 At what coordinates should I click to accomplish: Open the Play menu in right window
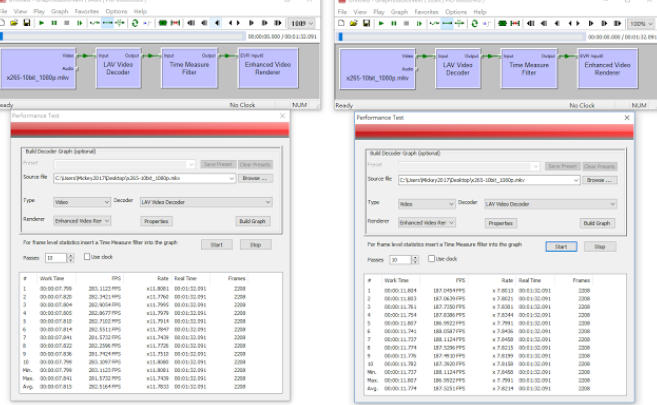pos(379,12)
